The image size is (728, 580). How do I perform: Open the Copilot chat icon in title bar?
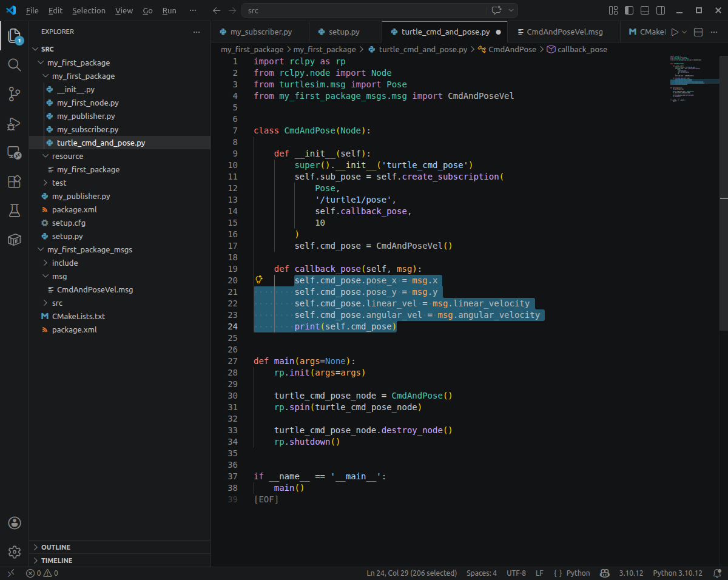click(x=497, y=10)
